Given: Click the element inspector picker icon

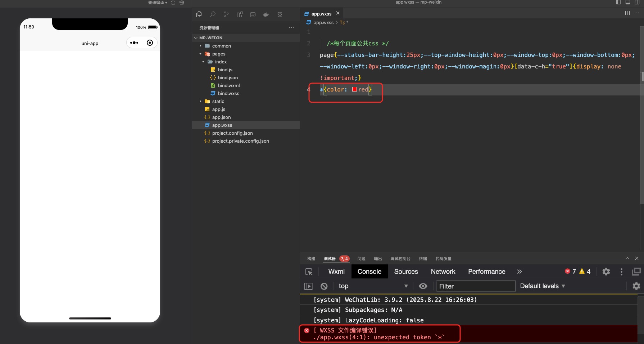Looking at the screenshot, I should click(309, 272).
